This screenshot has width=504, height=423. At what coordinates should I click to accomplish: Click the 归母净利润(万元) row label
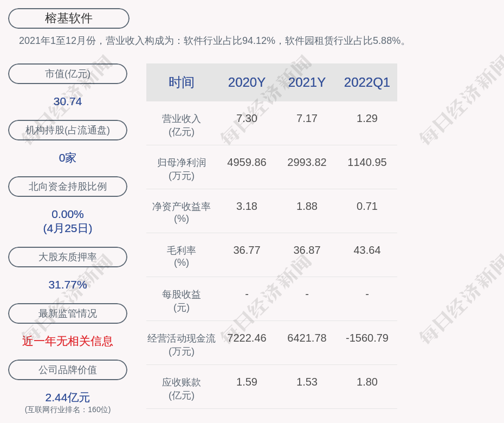182,169
